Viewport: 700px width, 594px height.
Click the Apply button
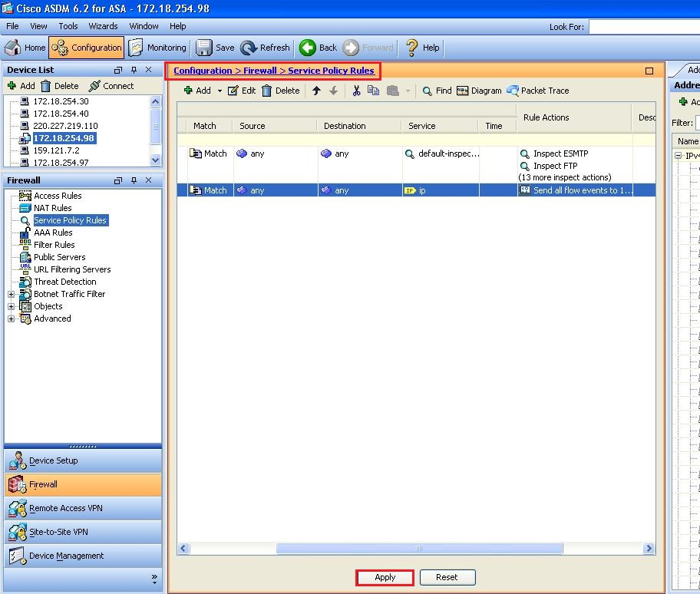pyautogui.click(x=385, y=577)
